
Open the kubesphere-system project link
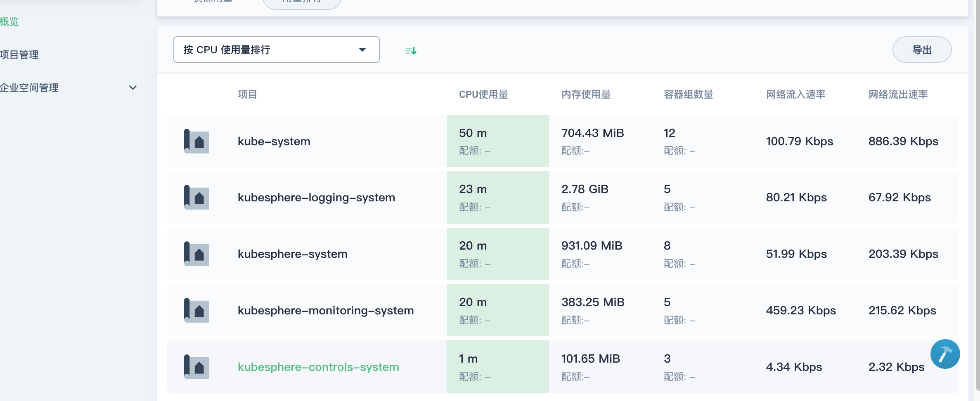(293, 254)
